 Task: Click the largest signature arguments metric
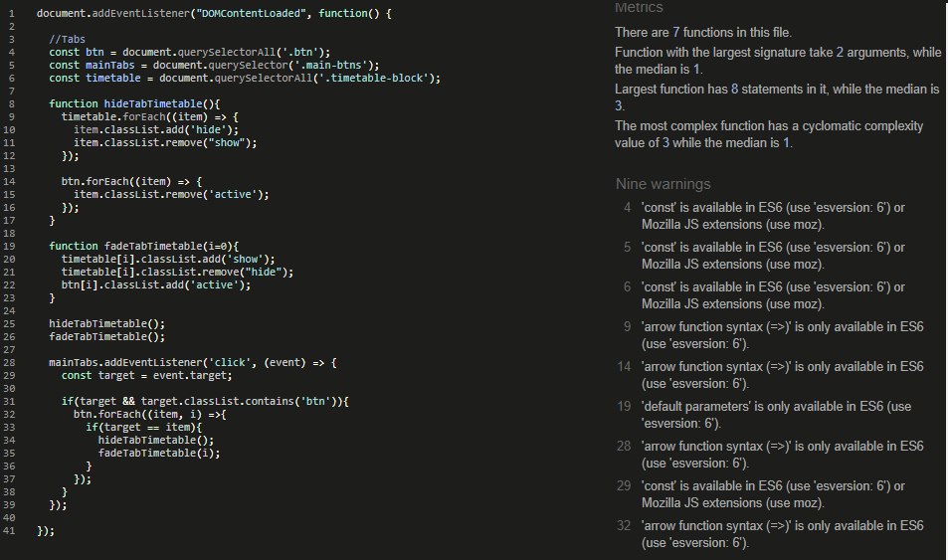coord(778,61)
